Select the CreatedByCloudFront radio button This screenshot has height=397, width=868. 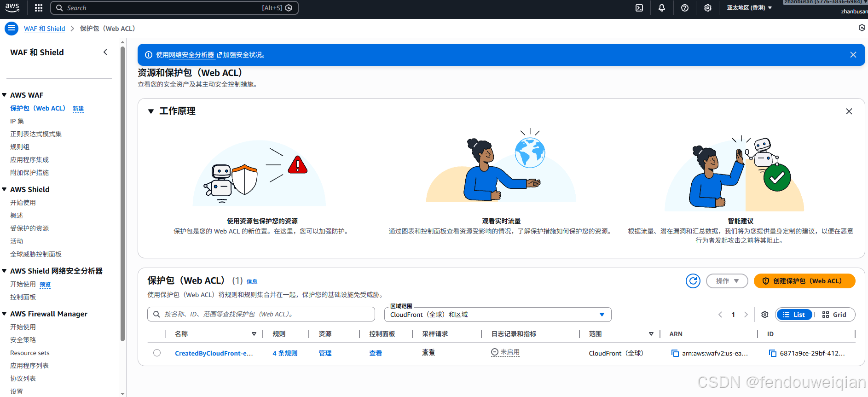pos(157,353)
